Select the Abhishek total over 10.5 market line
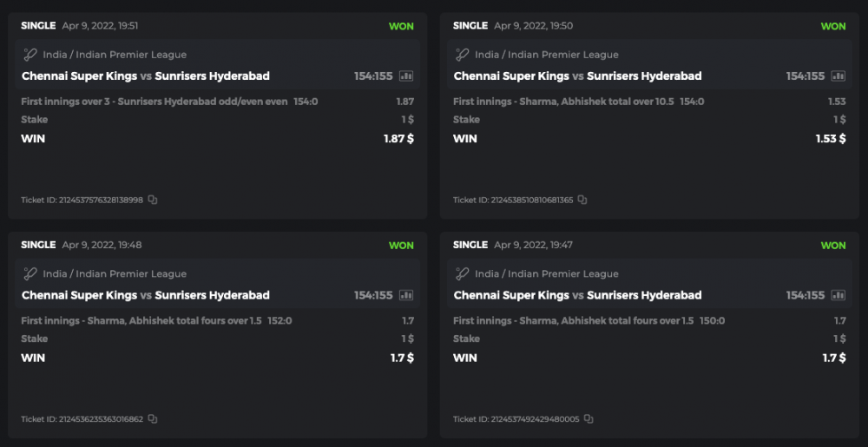The image size is (868, 447). coord(563,102)
